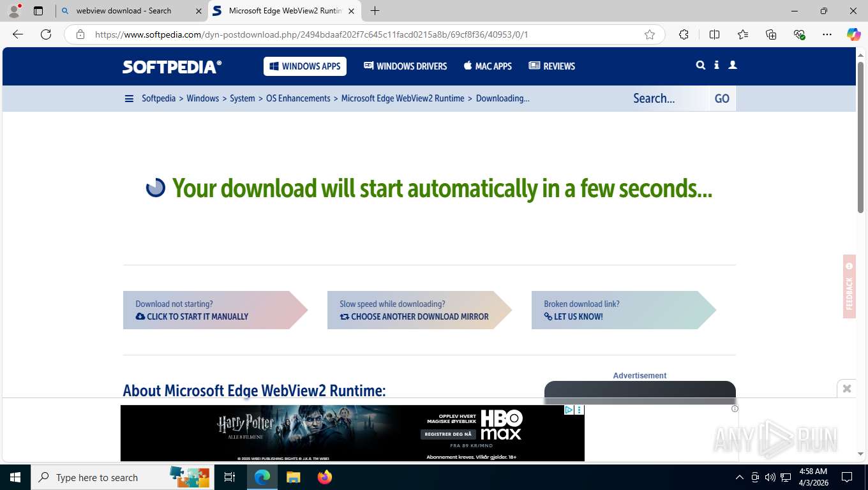Open Settings and more ellipsis menu

click(x=827, y=34)
